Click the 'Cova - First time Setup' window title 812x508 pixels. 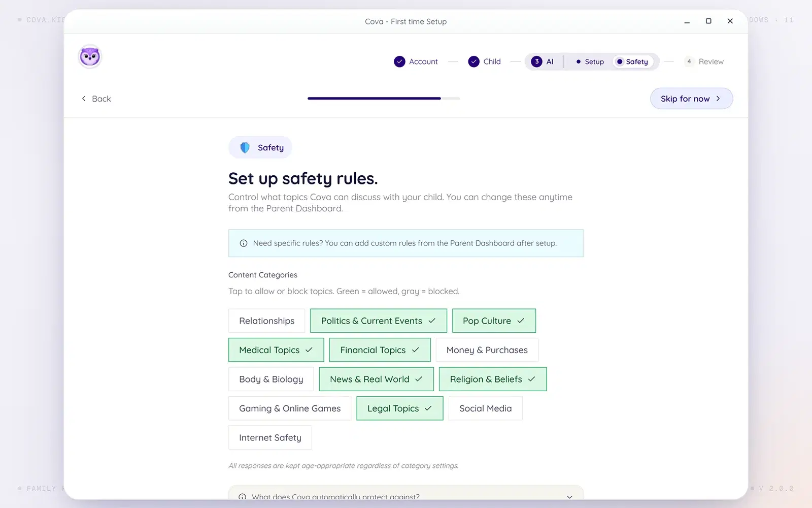point(405,21)
